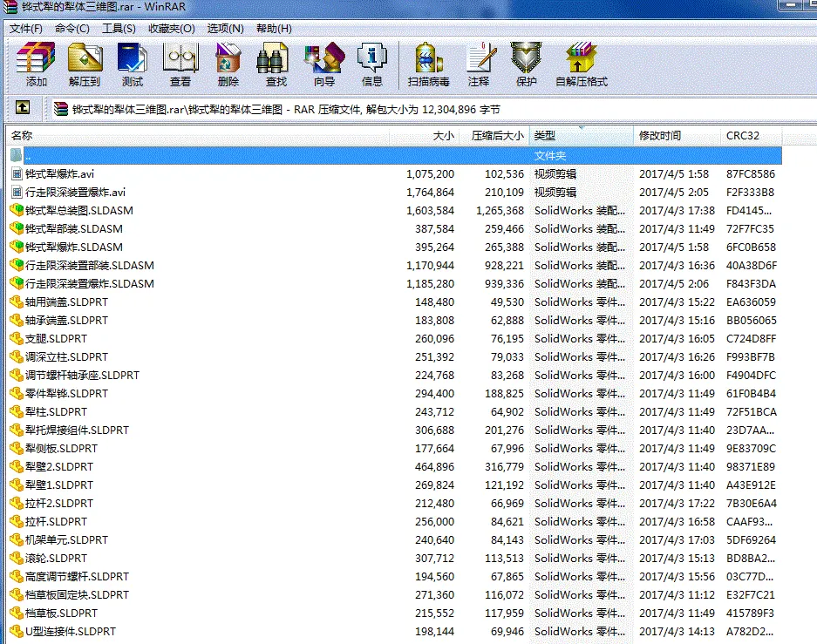This screenshot has height=644, width=817.
Task: Select file 档草板固定块.SLDPRT
Action: (x=77, y=595)
